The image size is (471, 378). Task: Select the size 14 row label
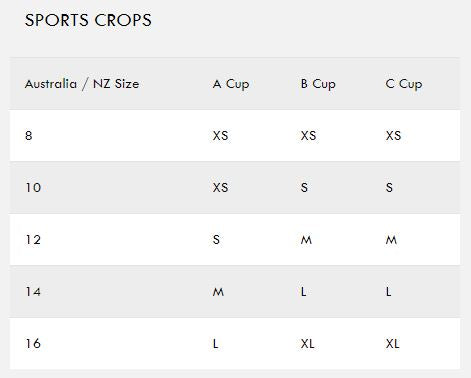click(33, 292)
